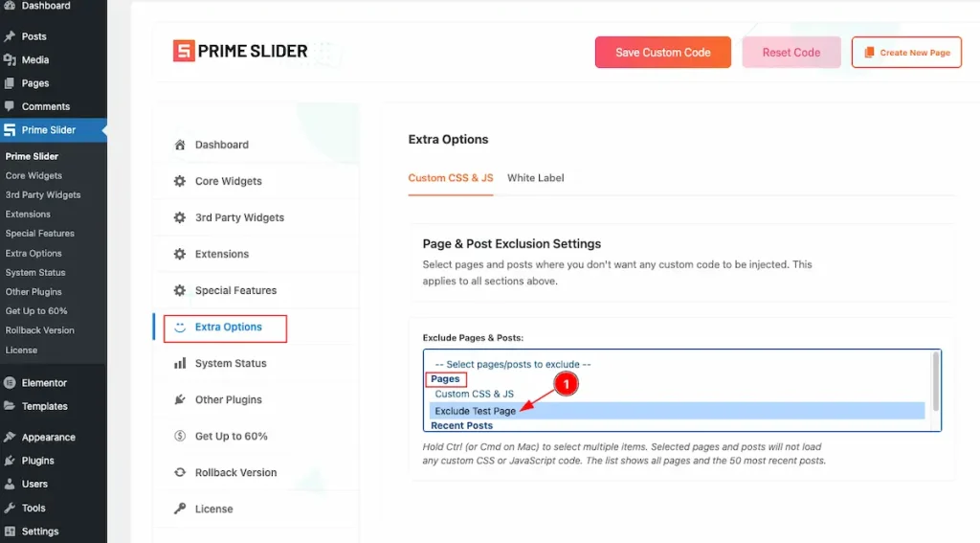Open Extra Options in plugin side menu
Image resolution: width=980 pixels, height=543 pixels.
point(228,328)
